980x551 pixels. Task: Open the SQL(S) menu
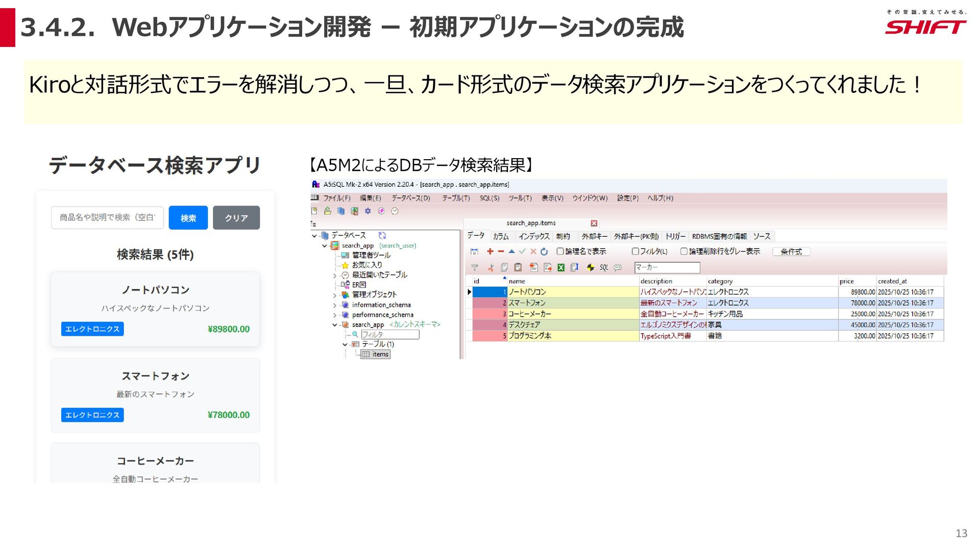(x=489, y=198)
